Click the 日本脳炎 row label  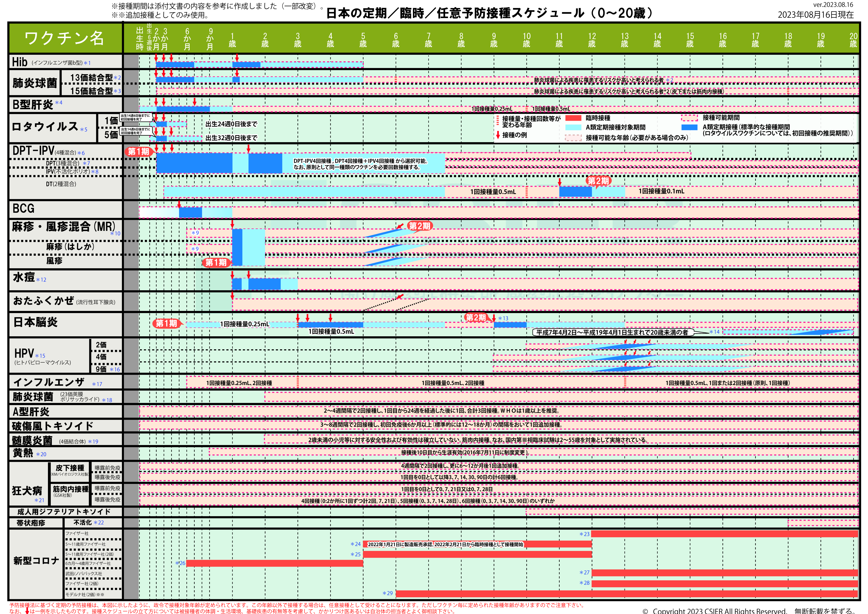click(x=35, y=322)
